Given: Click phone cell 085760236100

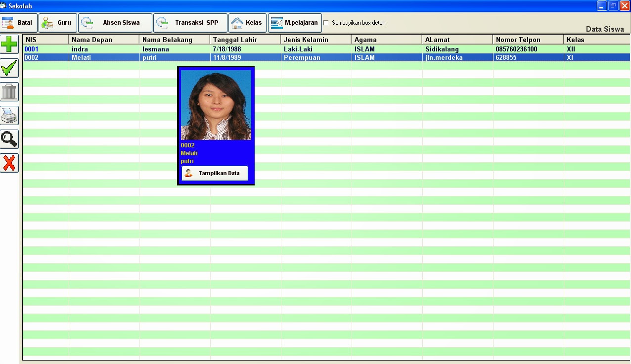Looking at the screenshot, I should (x=528, y=49).
